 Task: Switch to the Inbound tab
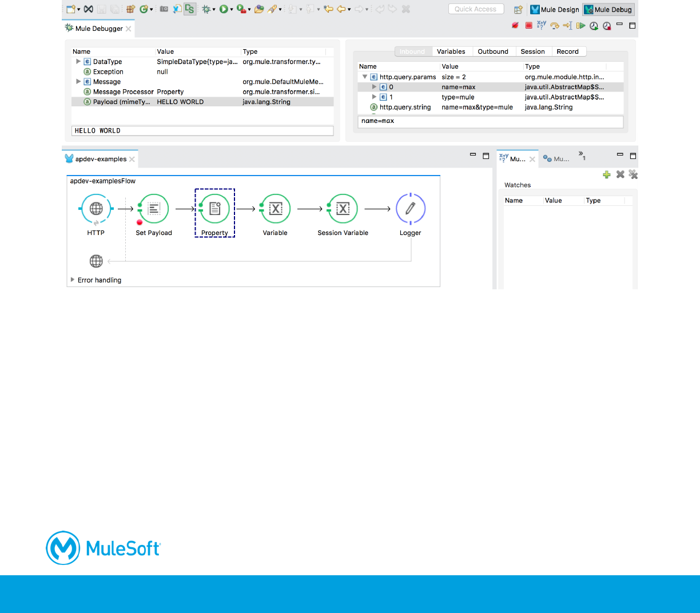(413, 51)
